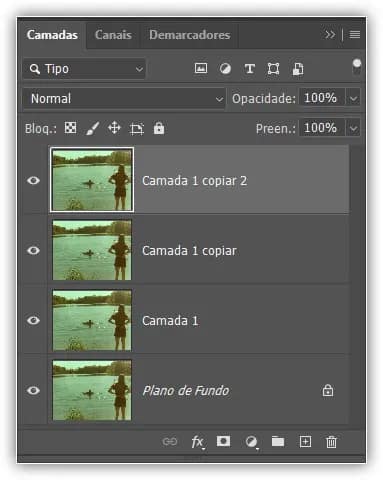Lock artboard nesting icon
383x480 pixels.
(137, 129)
